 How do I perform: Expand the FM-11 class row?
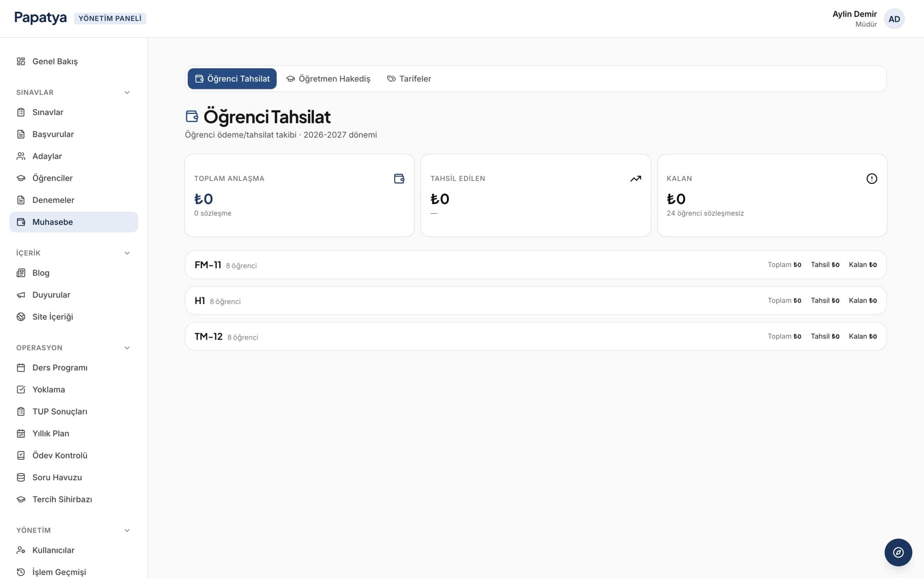pyautogui.click(x=535, y=265)
